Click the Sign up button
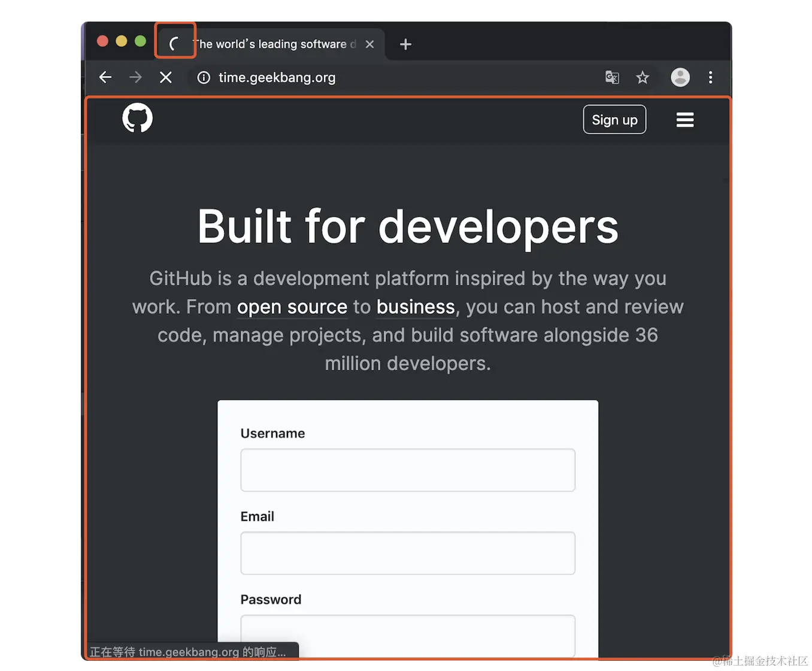This screenshot has height=671, width=812. (615, 120)
